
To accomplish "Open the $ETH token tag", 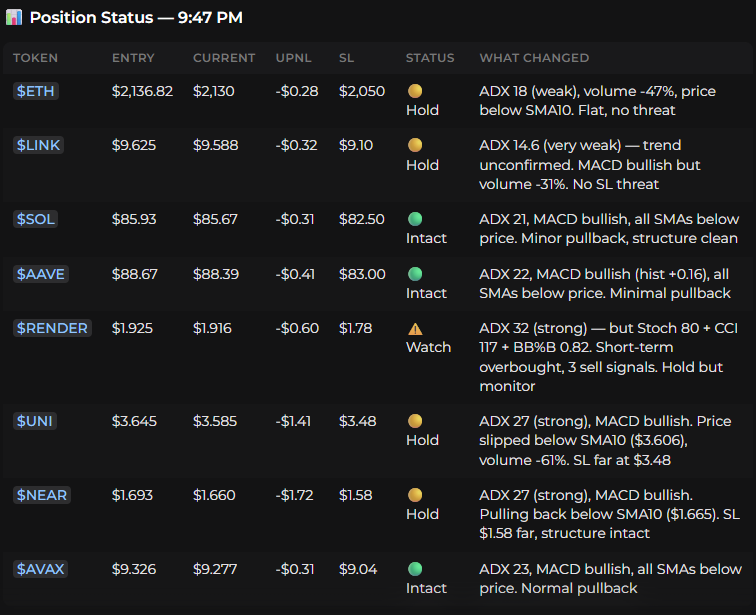I will pyautogui.click(x=36, y=91).
